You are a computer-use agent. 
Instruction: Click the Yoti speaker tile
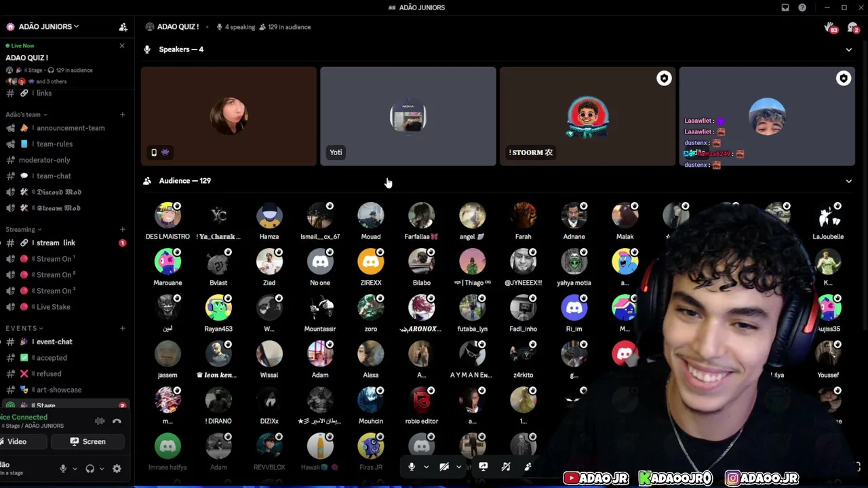click(x=408, y=116)
